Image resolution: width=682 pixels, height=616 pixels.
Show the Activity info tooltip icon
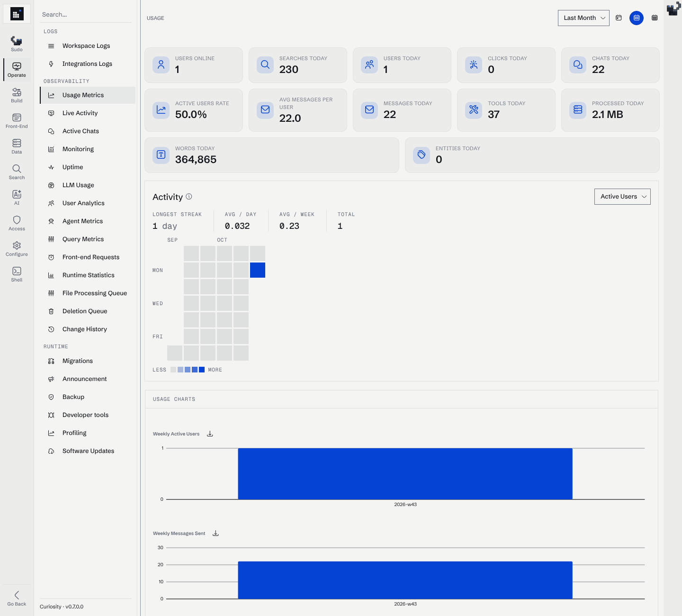click(x=189, y=196)
